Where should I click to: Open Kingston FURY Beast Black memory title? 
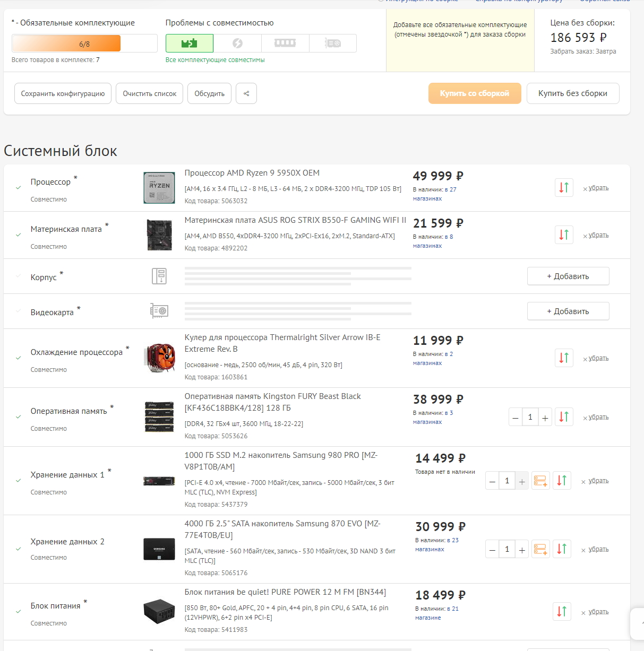click(x=273, y=402)
